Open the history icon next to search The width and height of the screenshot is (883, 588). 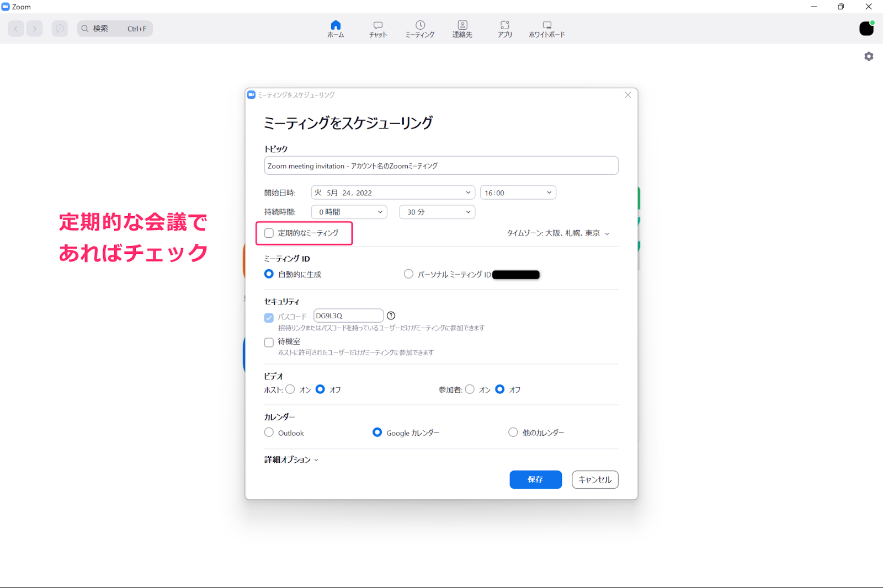60,29
